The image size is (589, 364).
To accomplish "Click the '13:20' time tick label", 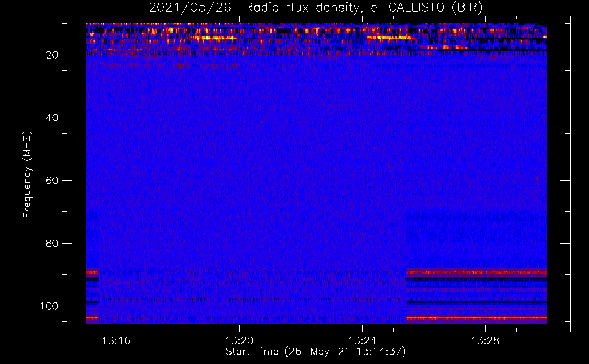I will [239, 341].
